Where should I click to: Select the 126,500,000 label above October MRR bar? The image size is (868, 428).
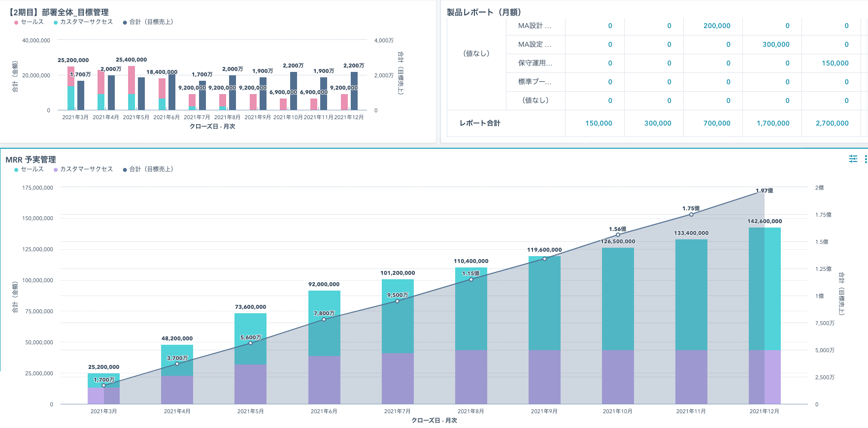(x=618, y=241)
